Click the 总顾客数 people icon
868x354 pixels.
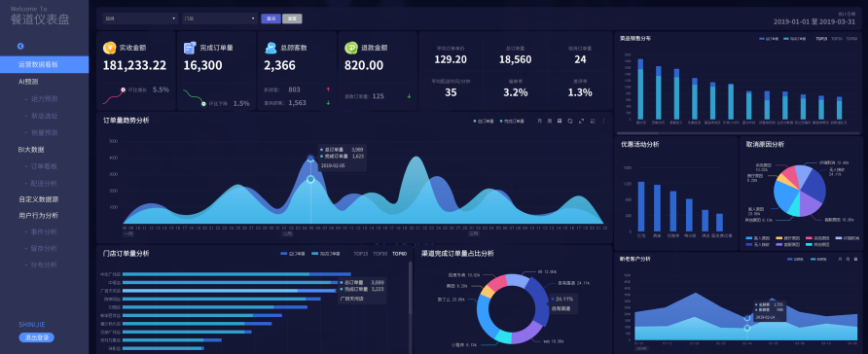click(x=271, y=48)
